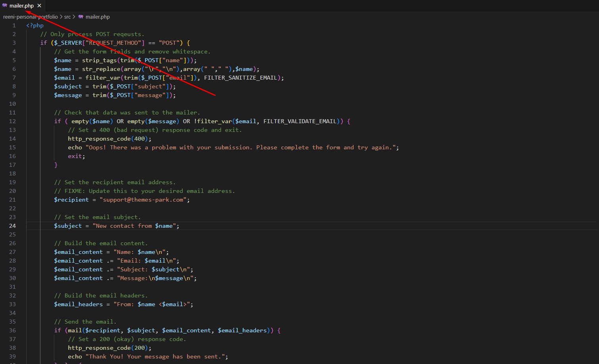Close the mailer.php editor tab

[x=39, y=6]
